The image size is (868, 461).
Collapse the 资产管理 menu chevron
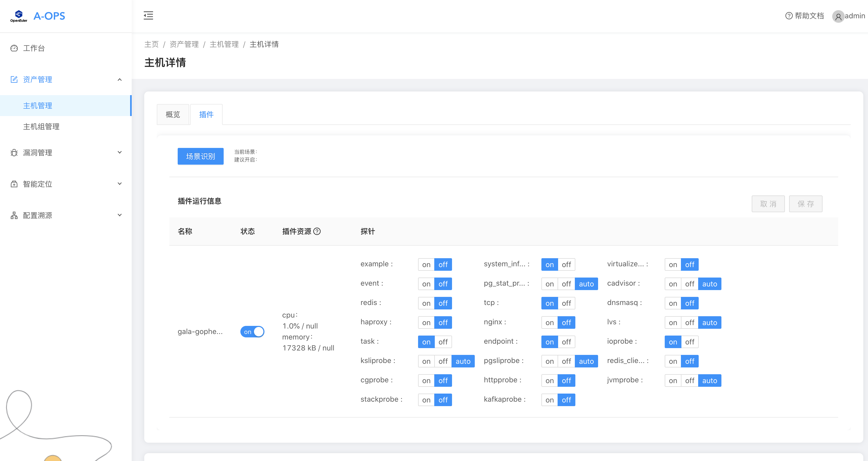point(120,79)
